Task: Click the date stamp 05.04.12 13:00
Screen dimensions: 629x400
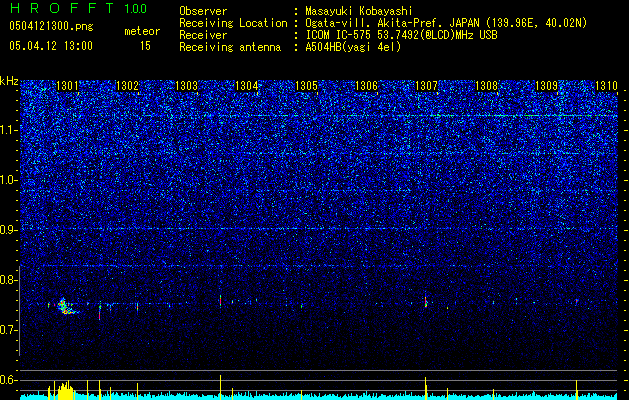Action: 51,46
